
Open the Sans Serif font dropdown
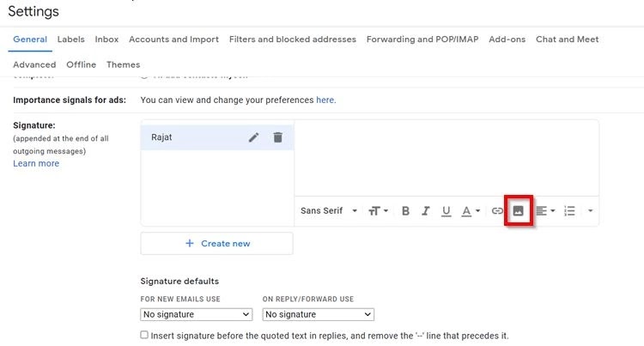coord(329,210)
